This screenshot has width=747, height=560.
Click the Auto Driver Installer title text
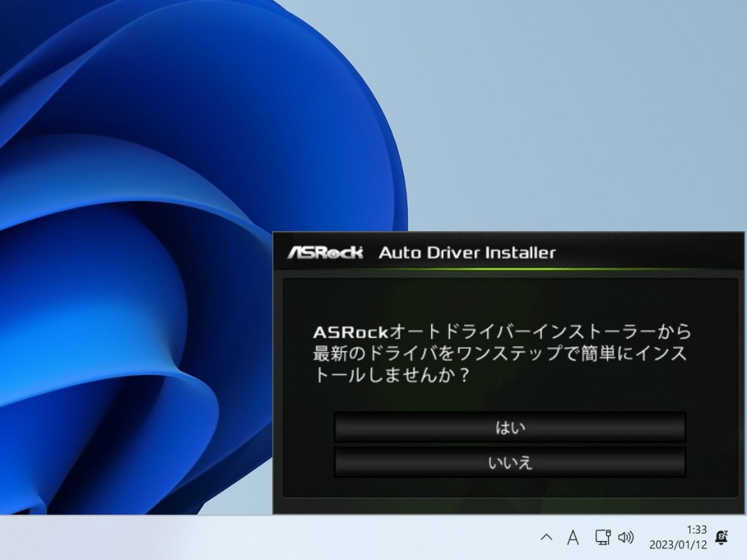[x=467, y=253]
